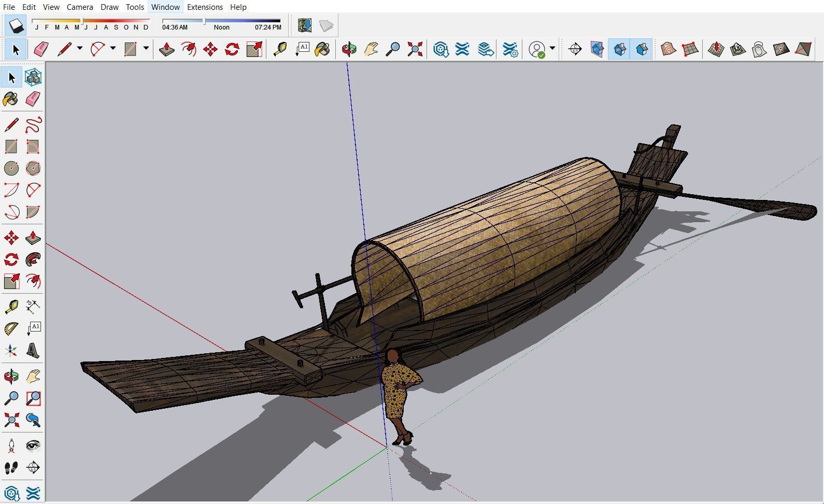
Task: Select the Circle tool
Action: tap(11, 168)
